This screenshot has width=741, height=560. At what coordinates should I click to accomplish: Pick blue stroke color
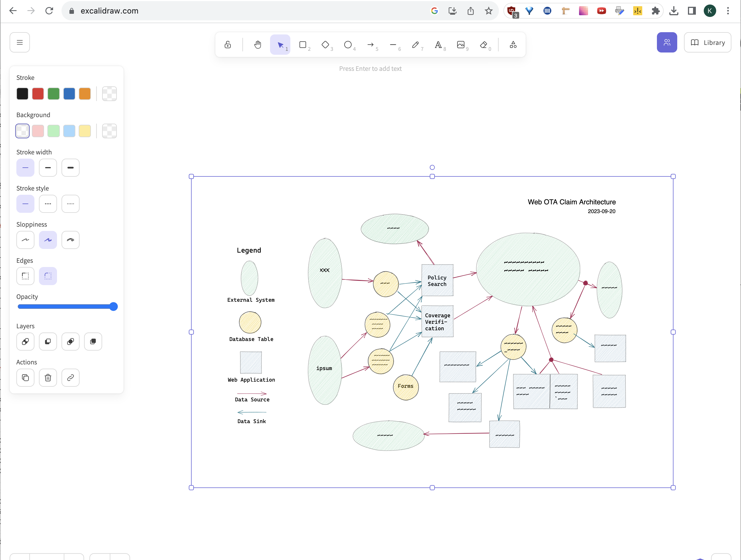[69, 93]
